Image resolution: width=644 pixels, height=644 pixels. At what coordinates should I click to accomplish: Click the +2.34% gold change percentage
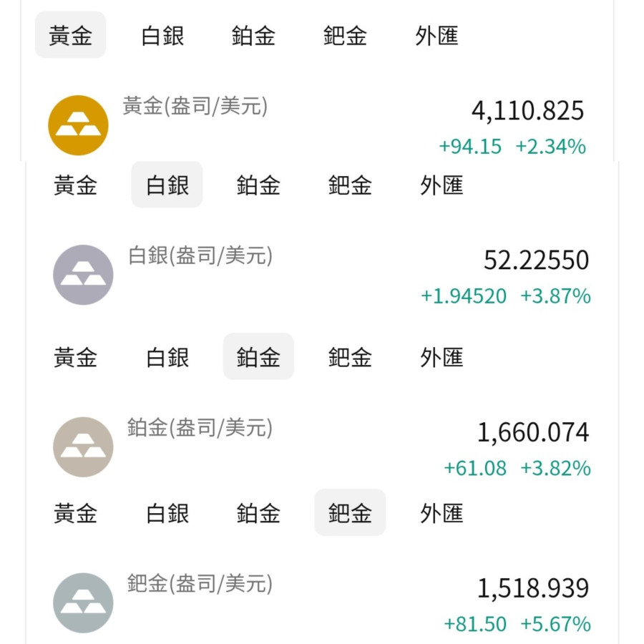coord(550,147)
